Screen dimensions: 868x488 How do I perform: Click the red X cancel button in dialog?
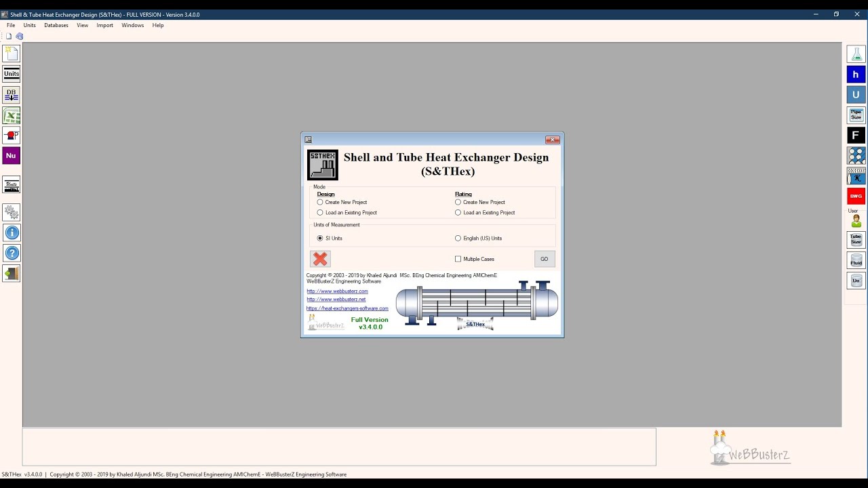click(320, 259)
